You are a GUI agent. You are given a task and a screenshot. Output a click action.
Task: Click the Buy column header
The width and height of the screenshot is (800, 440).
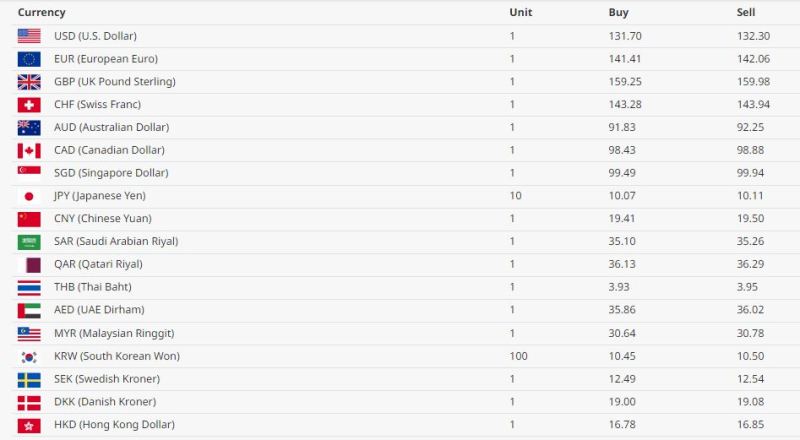pyautogui.click(x=619, y=13)
